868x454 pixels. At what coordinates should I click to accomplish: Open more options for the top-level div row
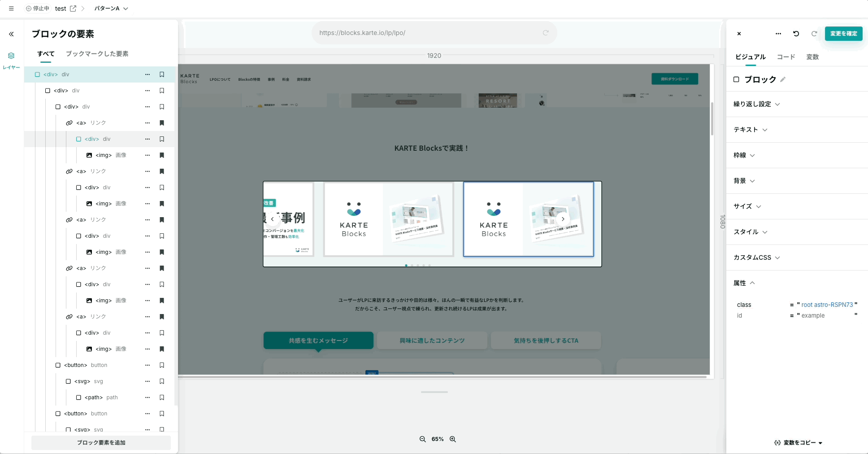[x=148, y=74]
